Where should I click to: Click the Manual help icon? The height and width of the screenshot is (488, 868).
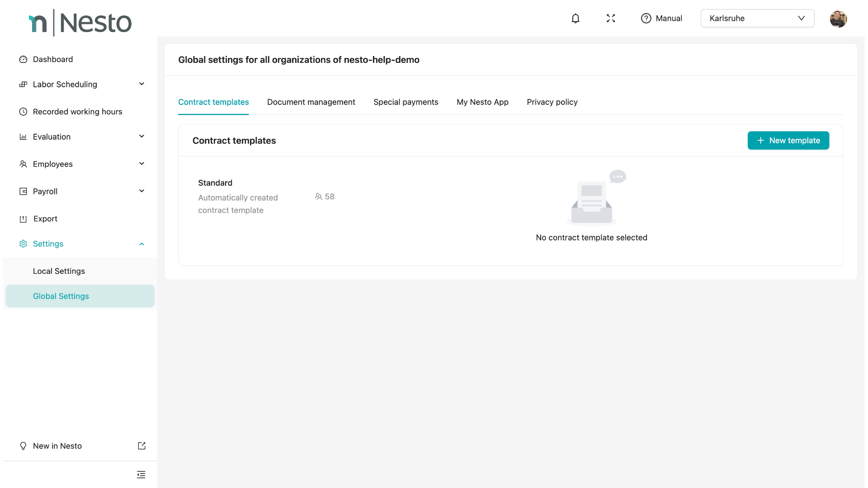[646, 19]
